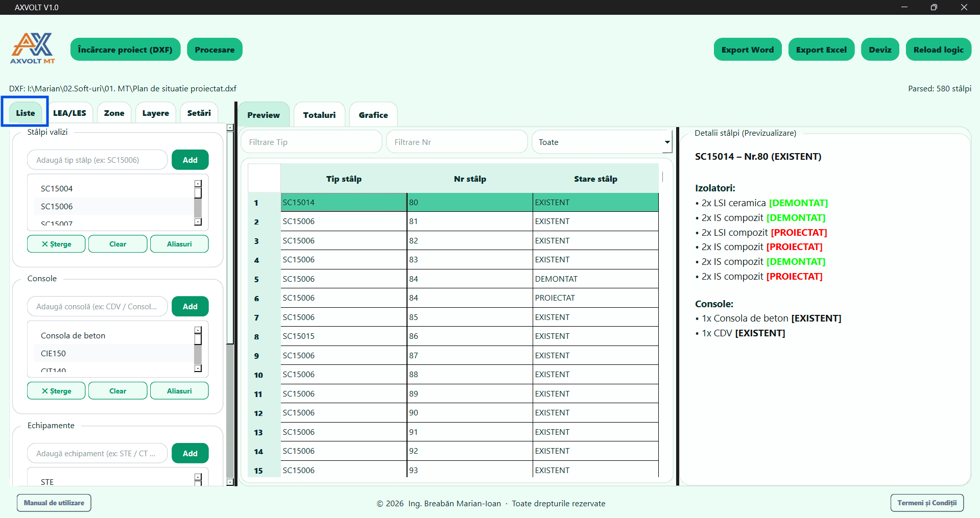This screenshot has height=518, width=980.
Task: Aliasuri button under Console list
Action: [179, 391]
